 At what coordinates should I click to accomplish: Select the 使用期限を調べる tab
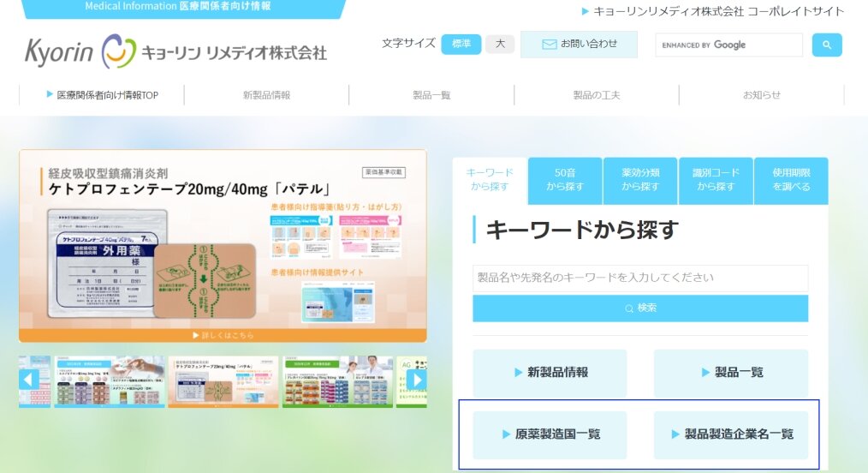[791, 180]
